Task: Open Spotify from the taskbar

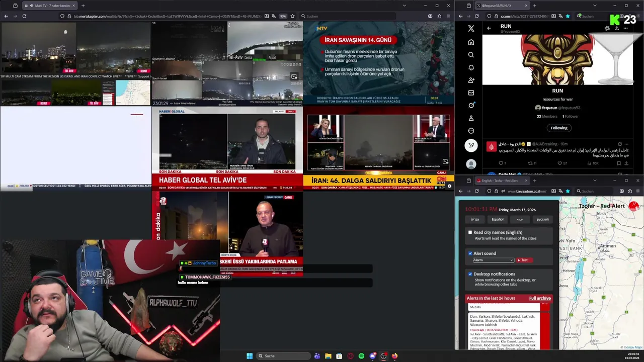Action: point(361,356)
